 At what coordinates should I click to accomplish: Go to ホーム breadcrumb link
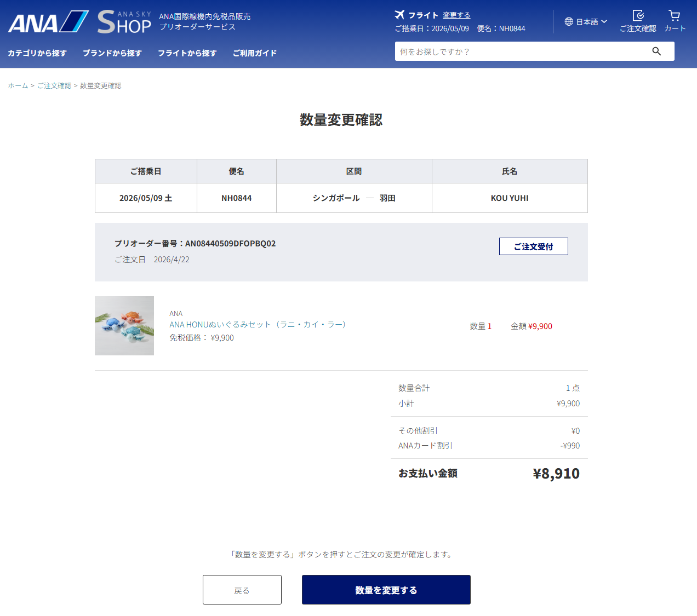[18, 86]
